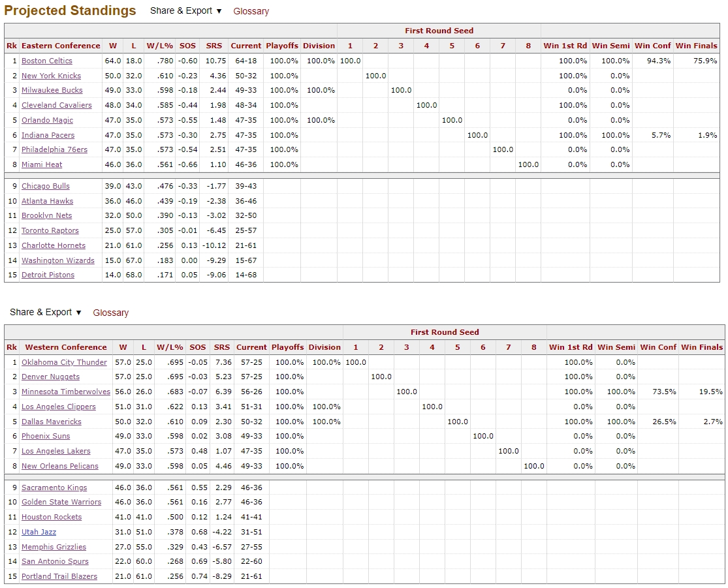
Task: Select the Phoenix Suns link
Action: [x=46, y=436]
